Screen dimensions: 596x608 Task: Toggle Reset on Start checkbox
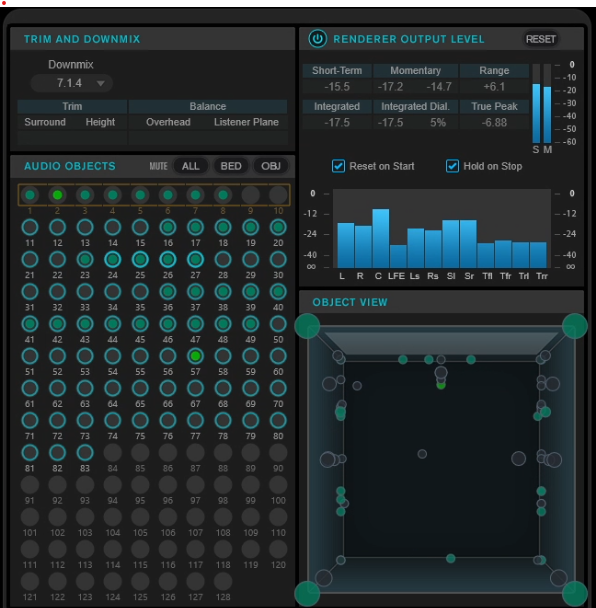coord(338,166)
